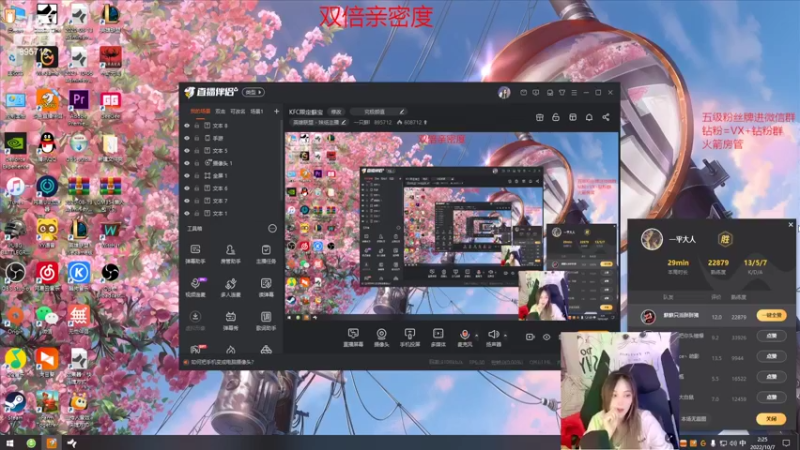Viewport: 800px width, 450px height.
Task: Click the 修改 button next to stream title
Action: (336, 112)
